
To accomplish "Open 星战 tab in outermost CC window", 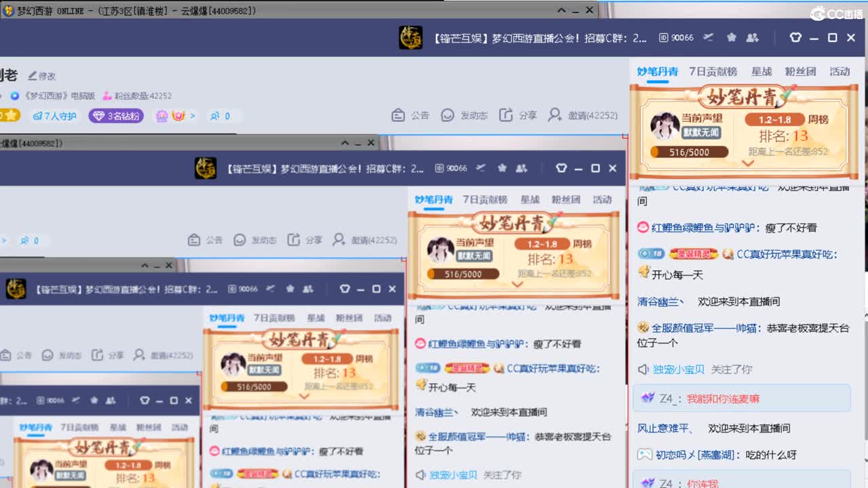I will 762,71.
